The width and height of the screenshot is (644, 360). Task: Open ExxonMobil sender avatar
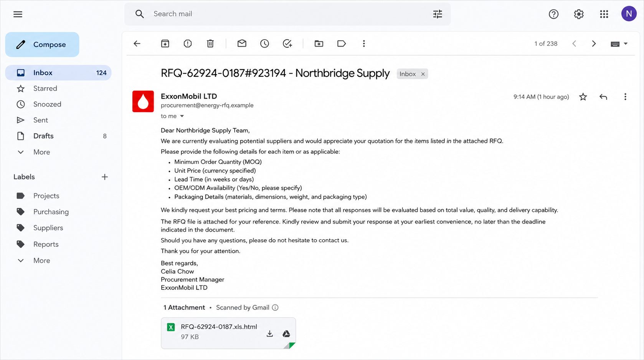pyautogui.click(x=143, y=101)
